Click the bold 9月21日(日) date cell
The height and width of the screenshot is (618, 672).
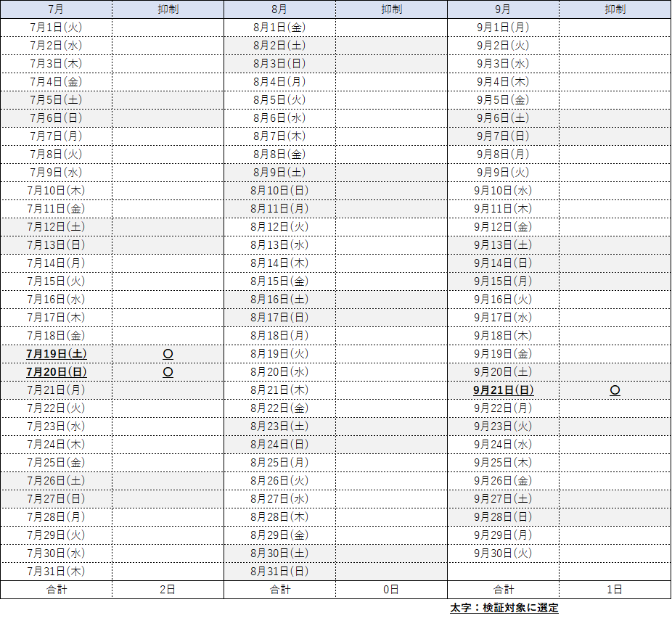503,390
